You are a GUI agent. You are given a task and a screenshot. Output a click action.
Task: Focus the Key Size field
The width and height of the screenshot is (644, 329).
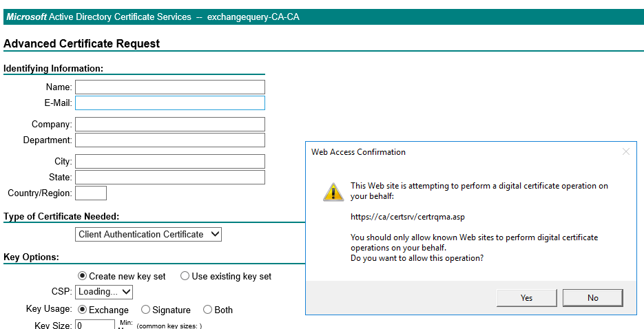pos(95,326)
